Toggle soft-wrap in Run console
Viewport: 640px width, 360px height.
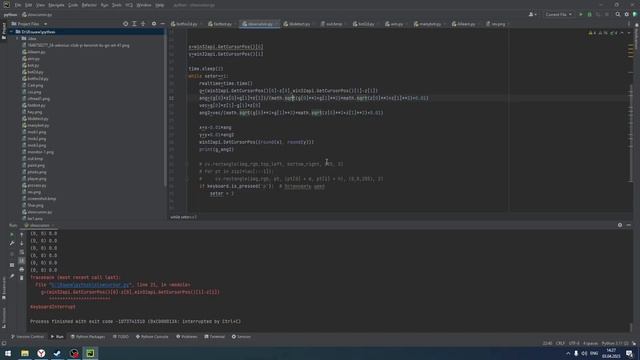click(22, 252)
